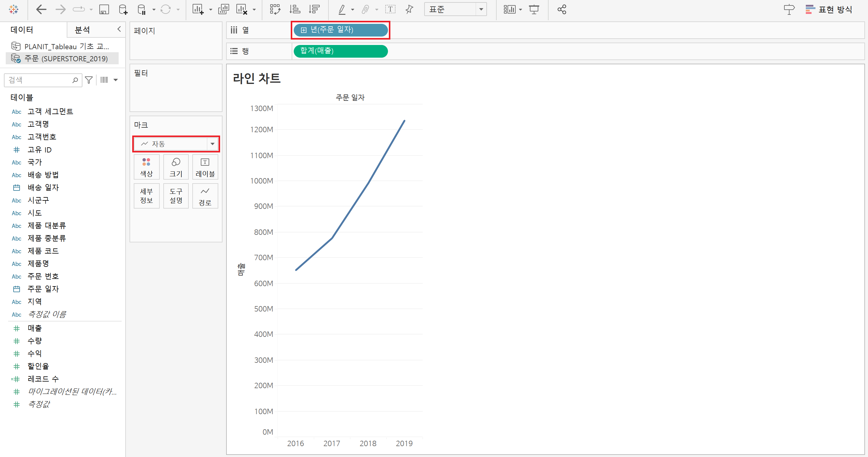Viewport: 868px width, 457px height.
Task: Open the mark type 자동 dropdown
Action: point(212,144)
